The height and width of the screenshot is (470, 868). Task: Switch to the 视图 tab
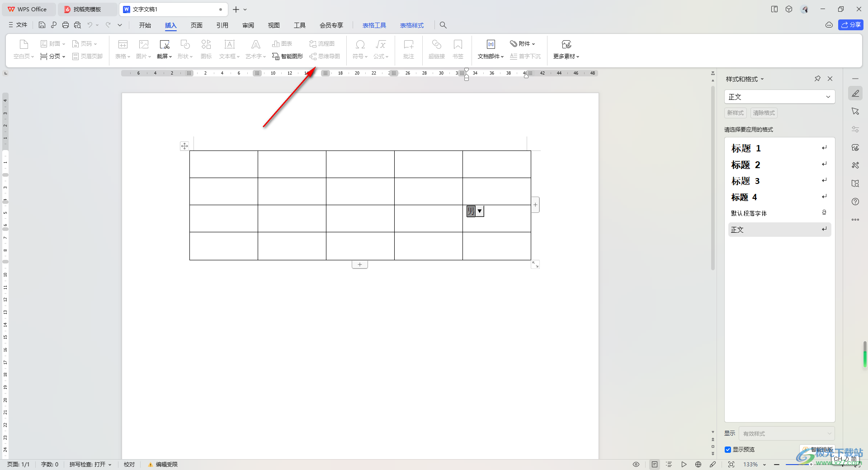click(x=274, y=25)
